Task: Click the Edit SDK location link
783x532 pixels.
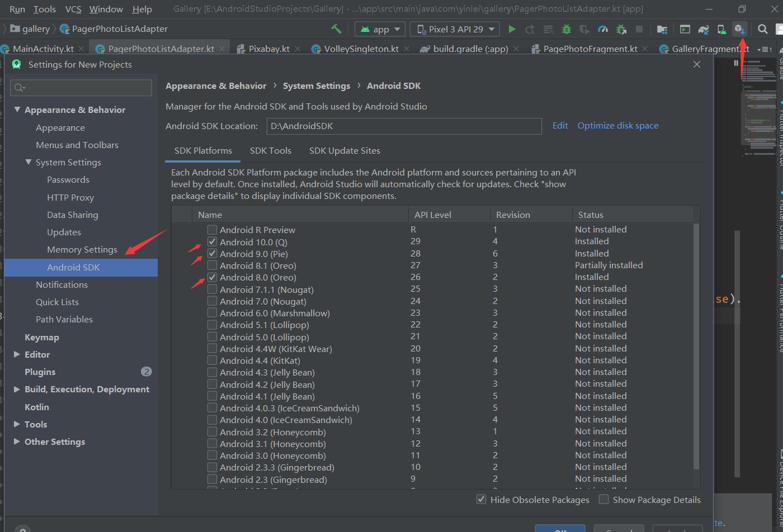Action: [560, 126]
